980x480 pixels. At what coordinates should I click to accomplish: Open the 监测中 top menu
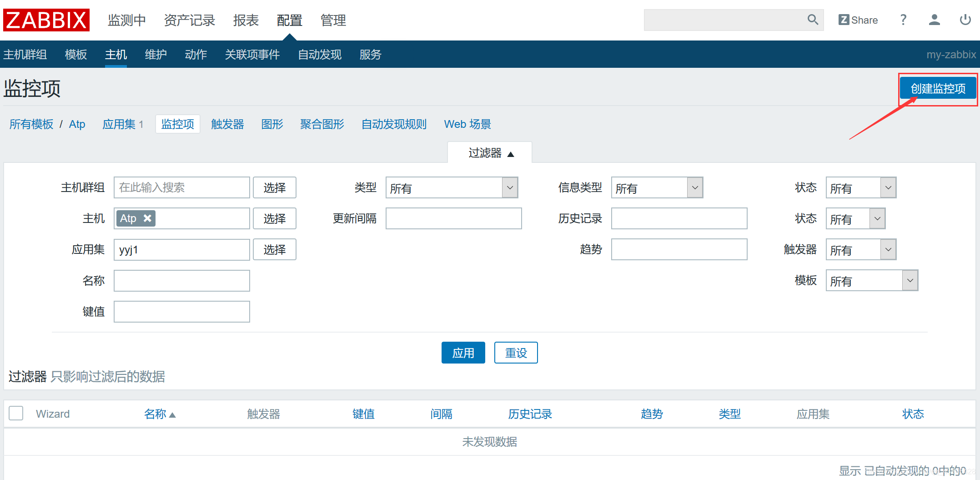pos(127,20)
